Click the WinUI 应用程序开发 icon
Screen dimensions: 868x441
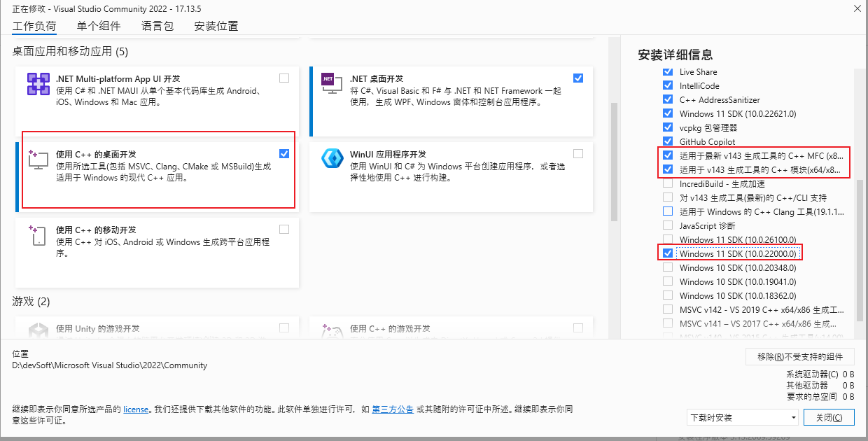pyautogui.click(x=331, y=159)
